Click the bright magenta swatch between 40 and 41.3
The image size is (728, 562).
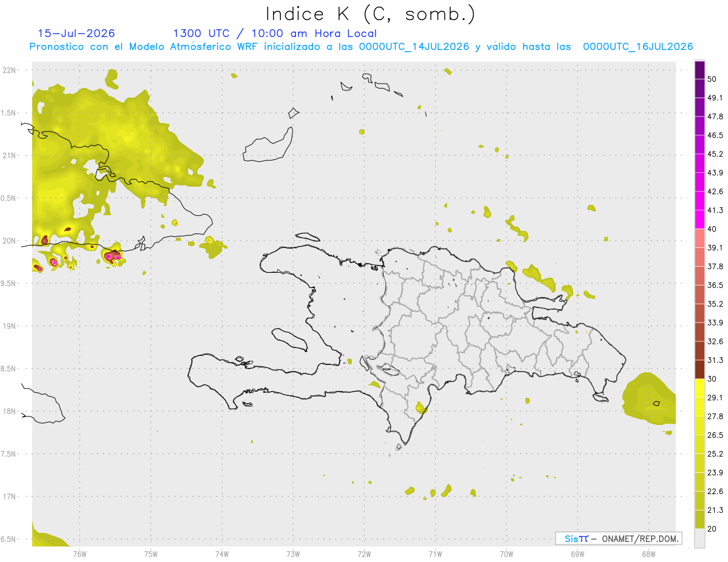click(700, 219)
